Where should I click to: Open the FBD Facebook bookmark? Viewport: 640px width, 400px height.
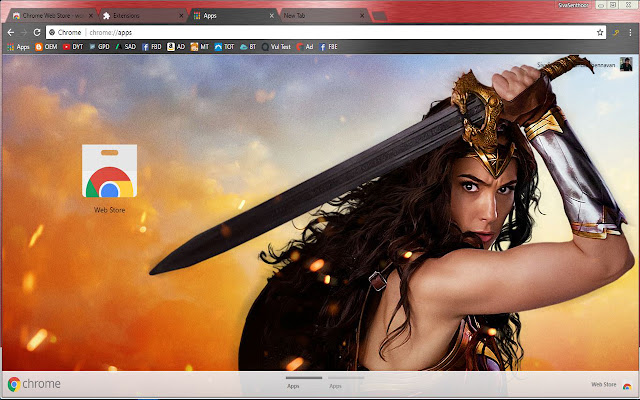[x=152, y=47]
